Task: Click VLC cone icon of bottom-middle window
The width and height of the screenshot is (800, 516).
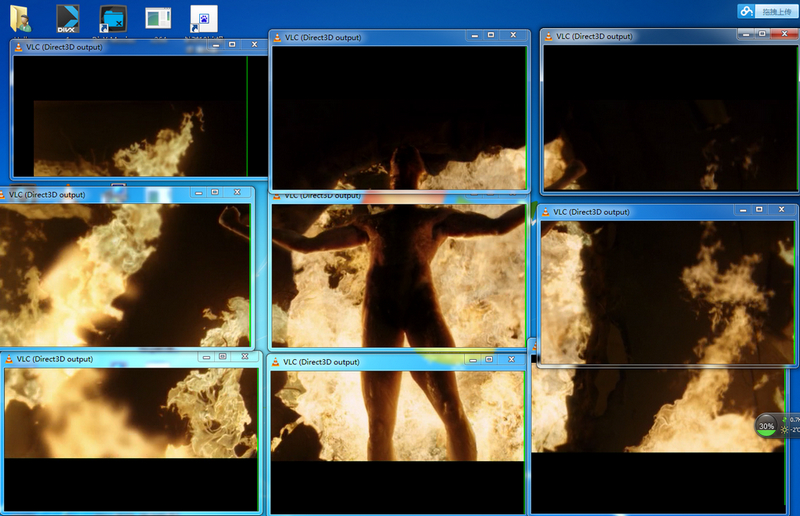Action: 275,362
